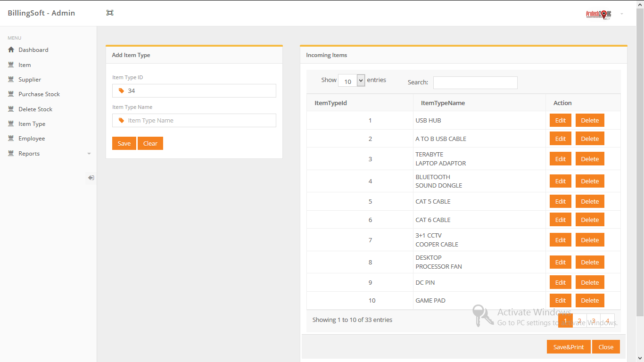Click the Save&Print button
Viewport: 644px width, 362px height.
point(569,347)
